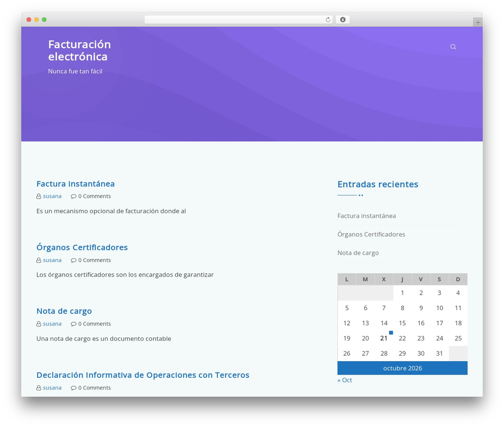The width and height of the screenshot is (504, 427).
Task: Select Nota de cargo in Entradas recientes
Action: [x=358, y=253]
